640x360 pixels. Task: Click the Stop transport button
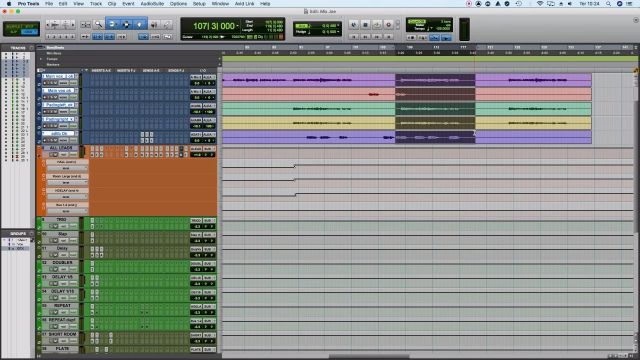click(365, 25)
